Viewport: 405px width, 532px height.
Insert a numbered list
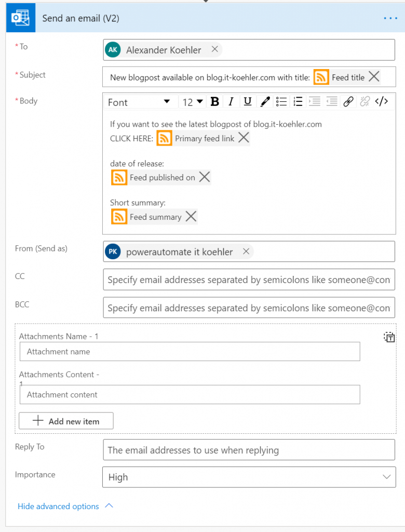[x=298, y=101]
